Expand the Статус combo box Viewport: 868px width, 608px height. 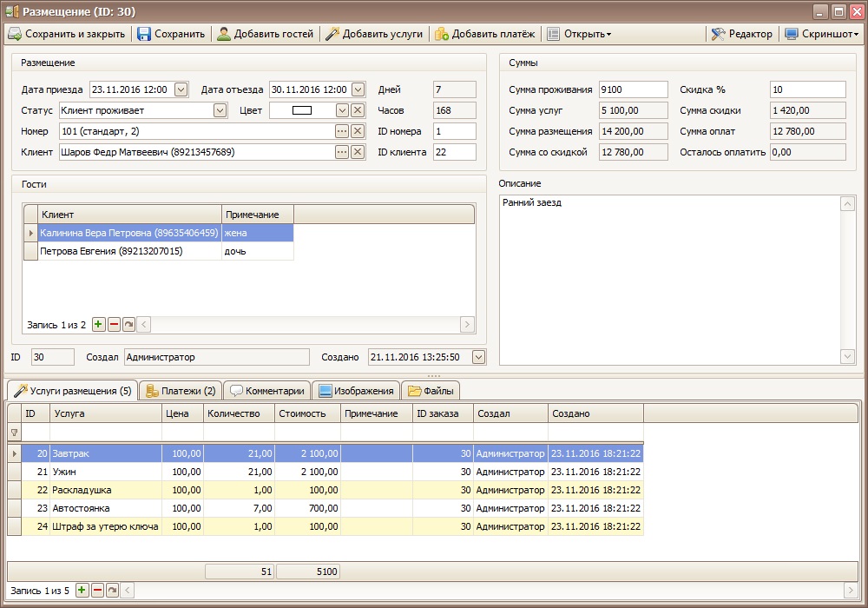(220, 110)
